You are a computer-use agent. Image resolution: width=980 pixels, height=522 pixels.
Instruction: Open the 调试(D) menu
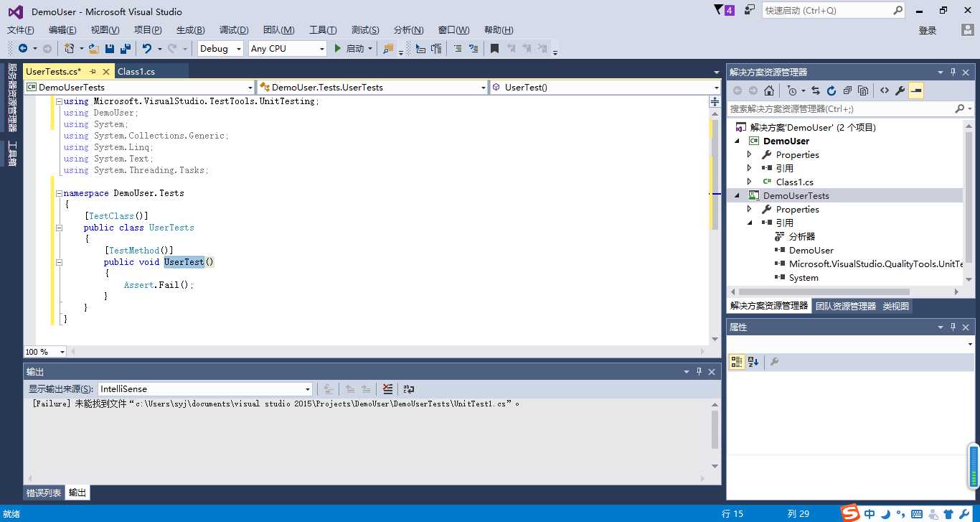[x=234, y=29]
